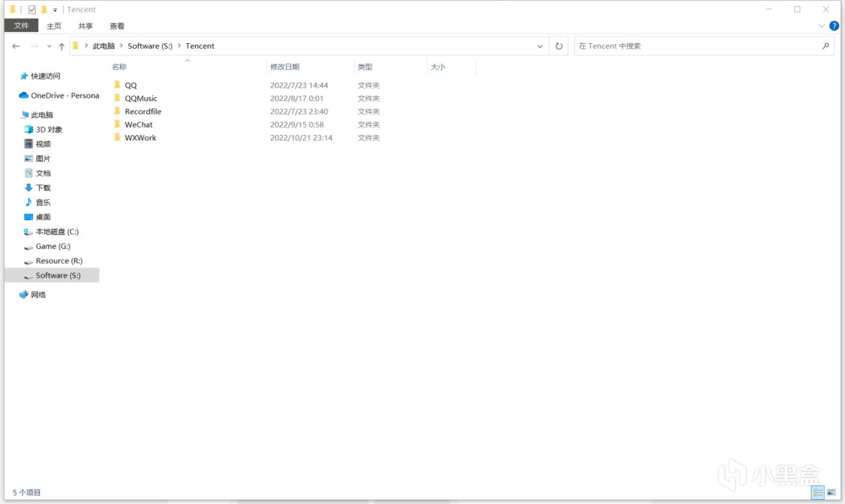Expand the ribbon with the chevron

pyautogui.click(x=822, y=26)
